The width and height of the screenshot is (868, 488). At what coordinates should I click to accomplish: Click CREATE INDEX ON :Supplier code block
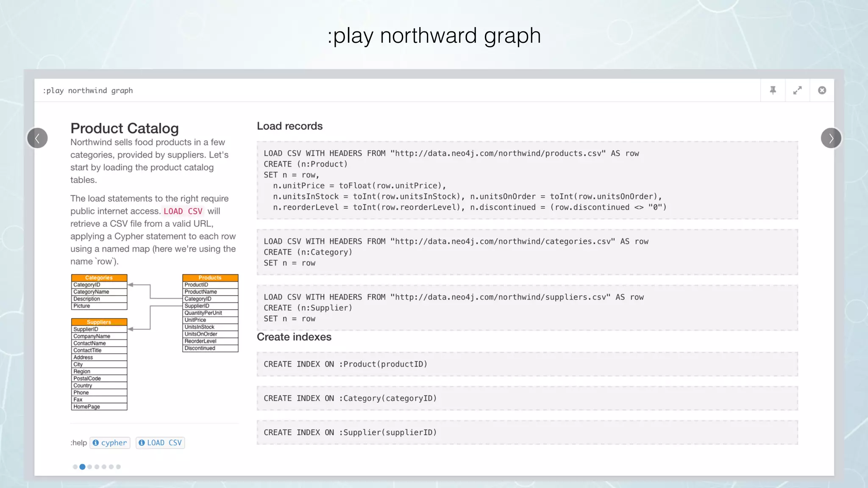pos(527,433)
